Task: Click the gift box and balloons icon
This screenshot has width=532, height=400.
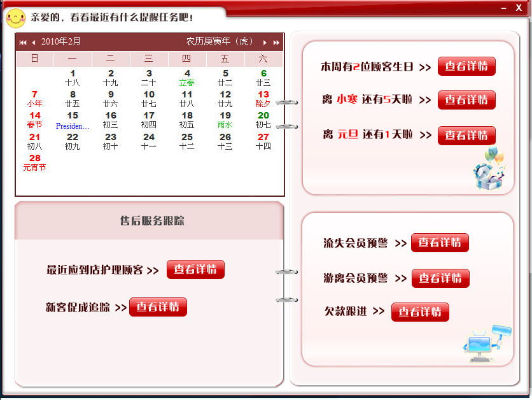Action: (x=491, y=169)
